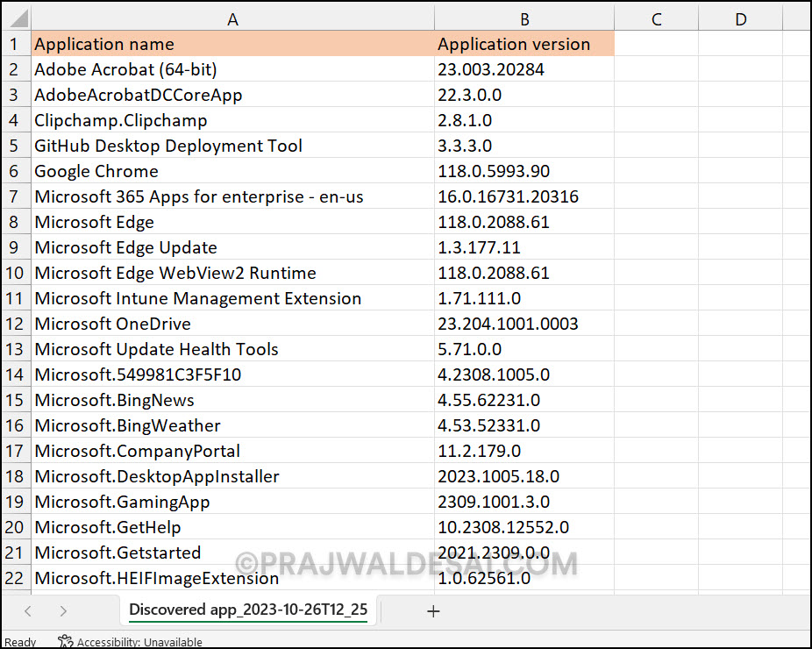
Task: Select version cell 118.0.5993.90
Action: (524, 171)
